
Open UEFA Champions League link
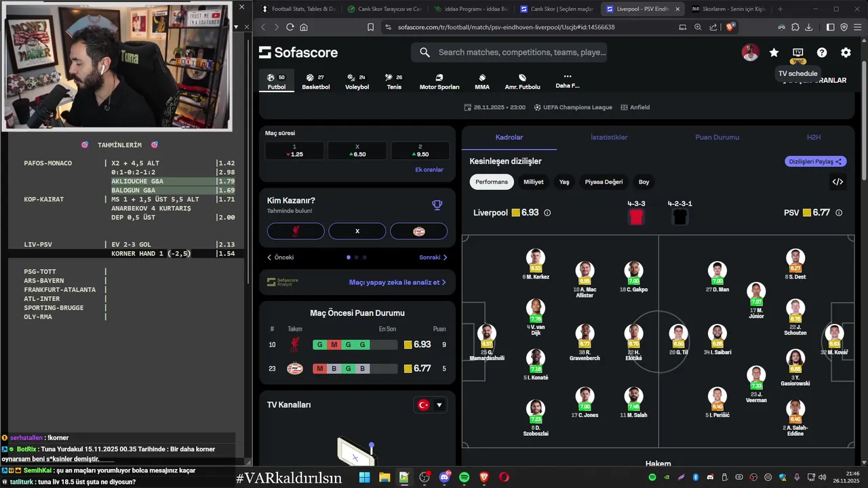click(573, 107)
